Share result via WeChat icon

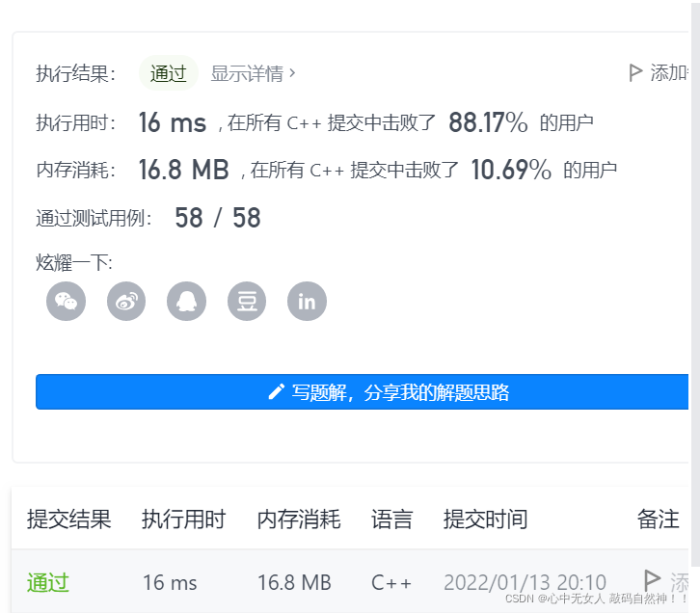[67, 301]
